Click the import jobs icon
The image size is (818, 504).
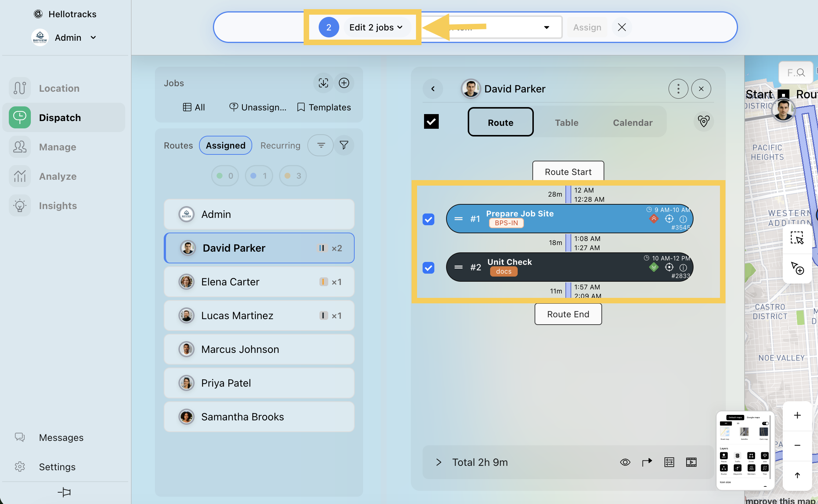coord(323,83)
